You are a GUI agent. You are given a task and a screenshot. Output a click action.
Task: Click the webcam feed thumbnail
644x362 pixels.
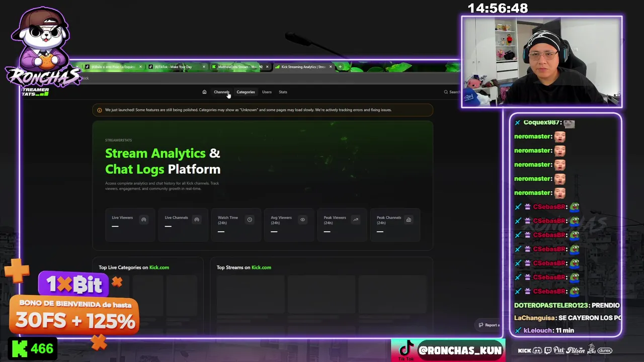542,62
